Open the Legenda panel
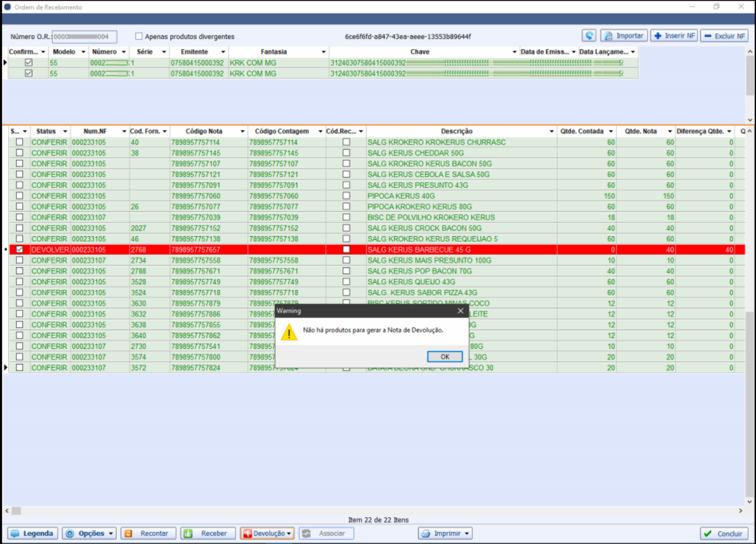Viewport: 756px width, 544px height. pos(33,533)
